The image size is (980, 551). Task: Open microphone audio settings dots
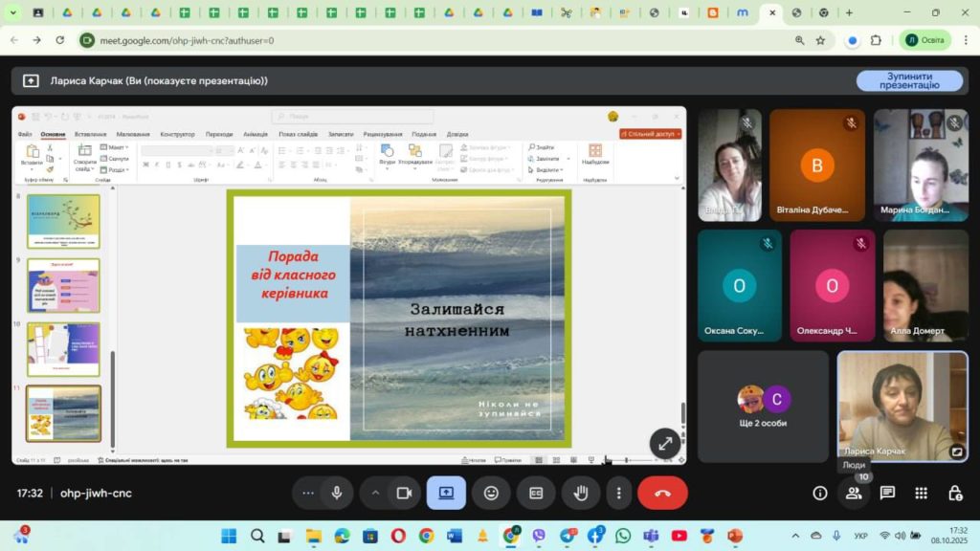pos(307,493)
